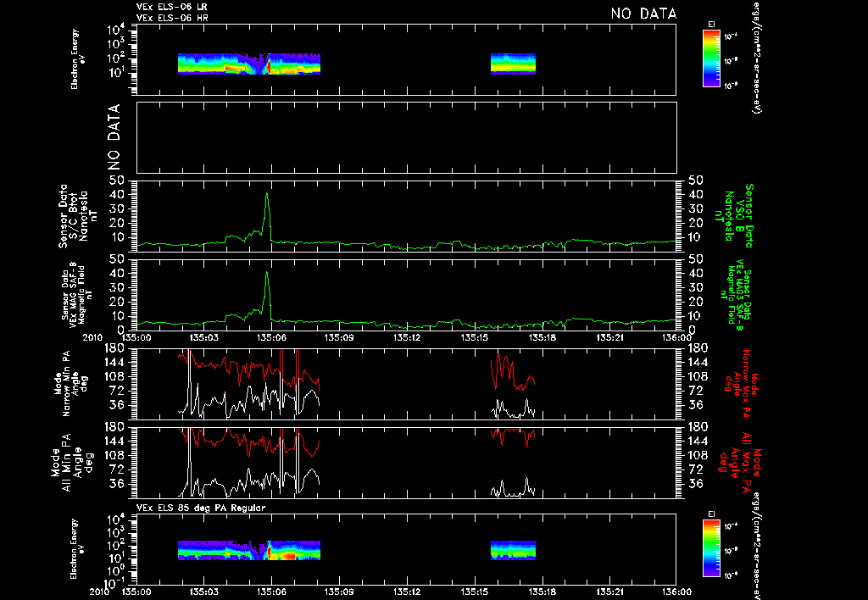This screenshot has width=868, height=600.
Task: Click the 'Mode All Min PA Angle' left label
Action: pos(72,462)
